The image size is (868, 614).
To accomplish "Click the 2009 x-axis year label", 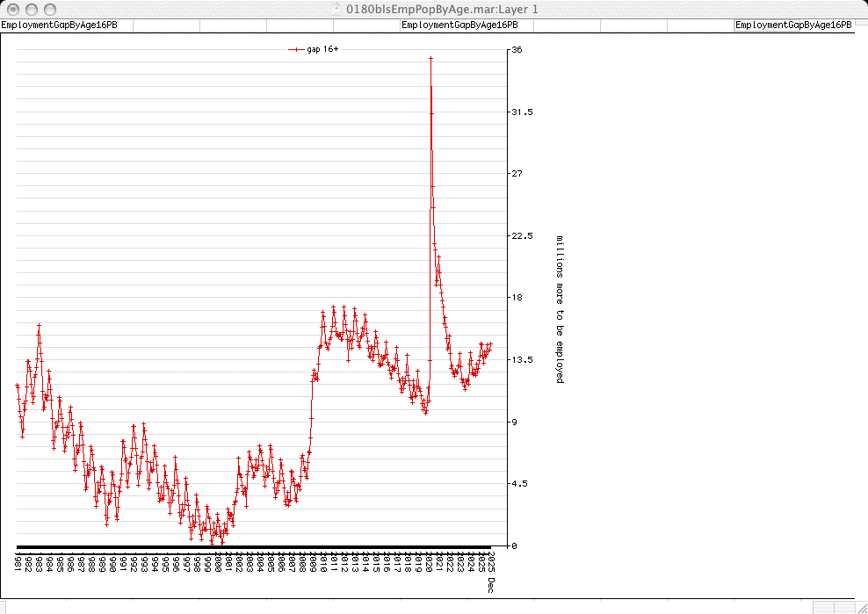I will pyautogui.click(x=313, y=561).
